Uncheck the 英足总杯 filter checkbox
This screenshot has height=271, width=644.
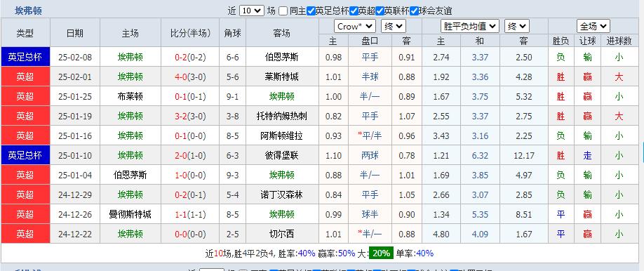pos(311,11)
